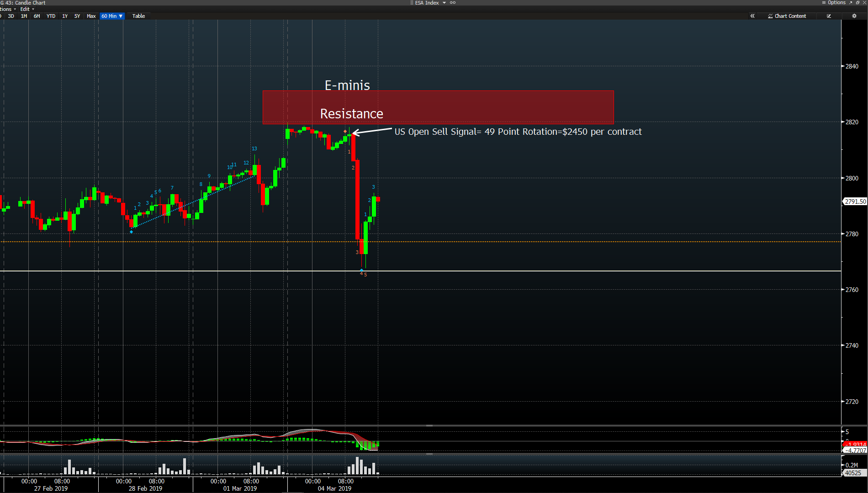Open the 60 Min interval dropdown
Screen dimensions: 868x493
[x=112, y=16]
